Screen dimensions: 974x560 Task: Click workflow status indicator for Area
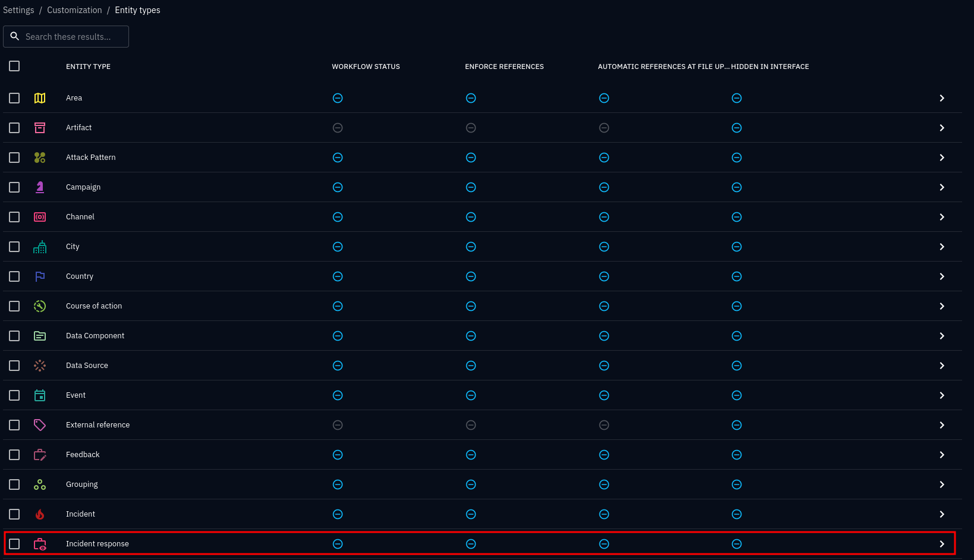pyautogui.click(x=338, y=98)
